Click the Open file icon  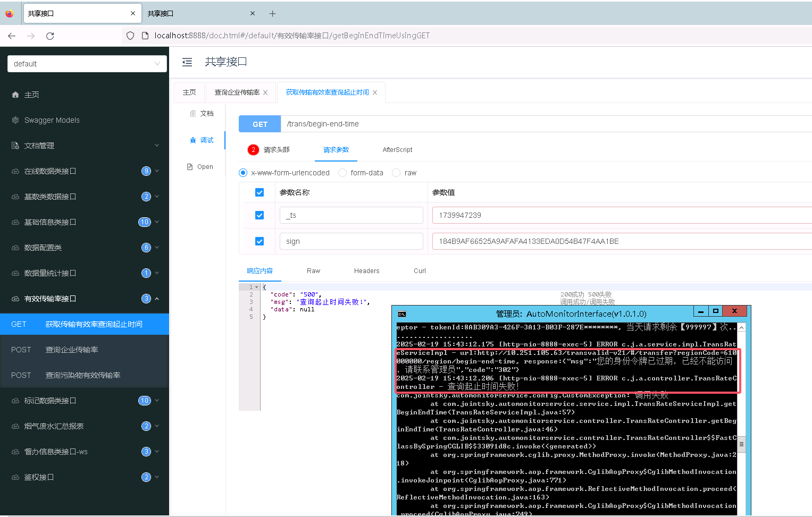tap(190, 167)
